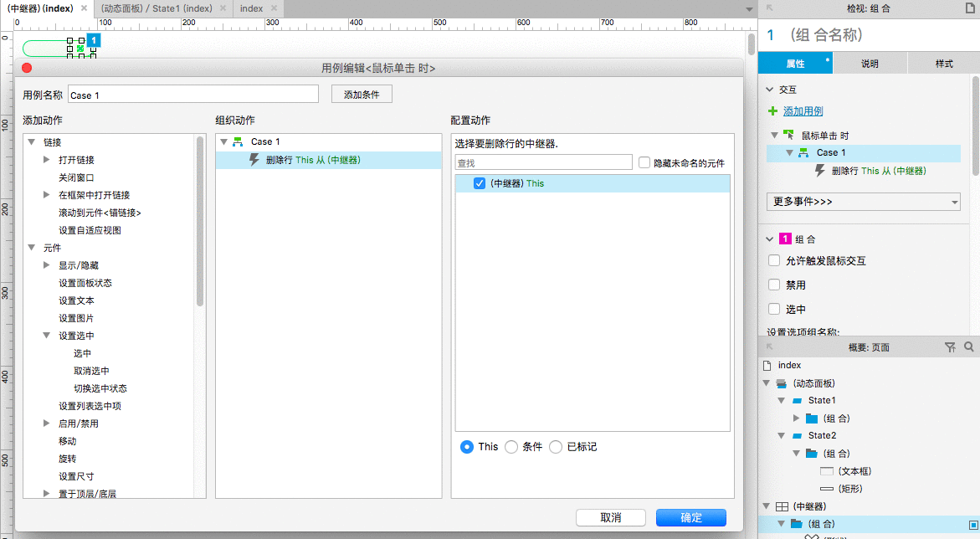Click the search magnifier icon in 概要
Viewport: 980px width, 539px height.
coord(969,346)
